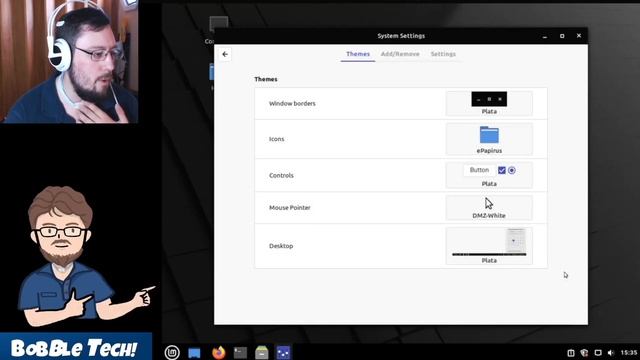This screenshot has width=640, height=360.
Task: Choose the Window borders Plata theme button
Action: tap(489, 104)
